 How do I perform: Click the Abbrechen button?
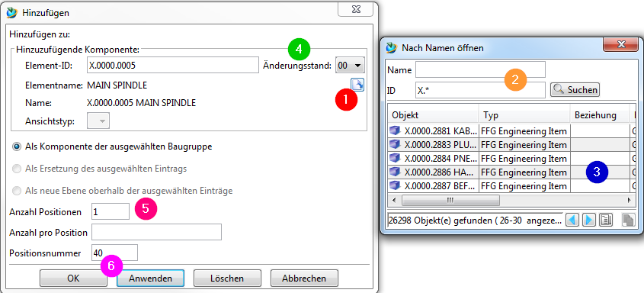[304, 279]
